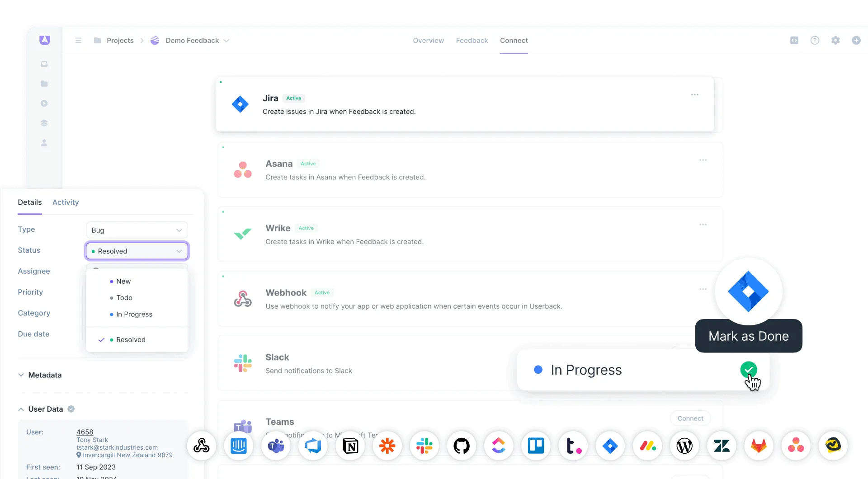Select the GitLab integration icon
This screenshot has height=479, width=868.
tap(759, 446)
